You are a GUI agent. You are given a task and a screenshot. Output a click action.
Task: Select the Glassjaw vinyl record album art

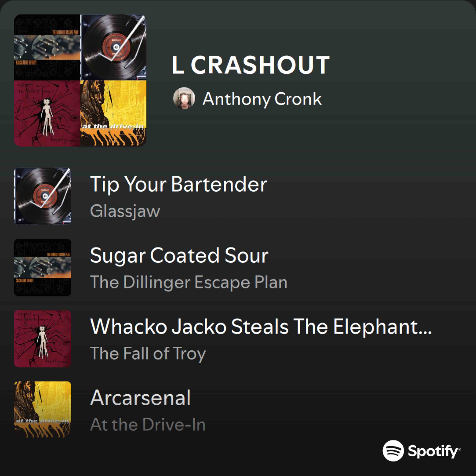point(43,196)
